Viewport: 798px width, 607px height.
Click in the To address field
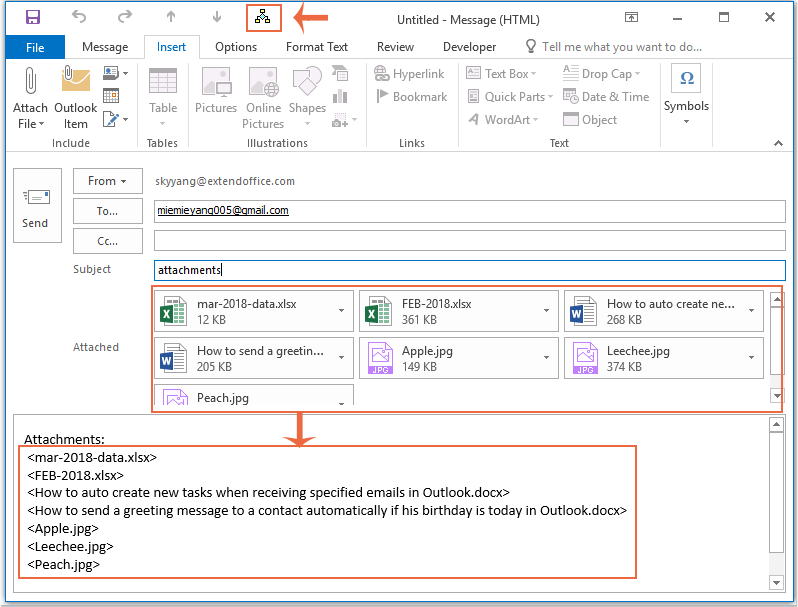[470, 211]
